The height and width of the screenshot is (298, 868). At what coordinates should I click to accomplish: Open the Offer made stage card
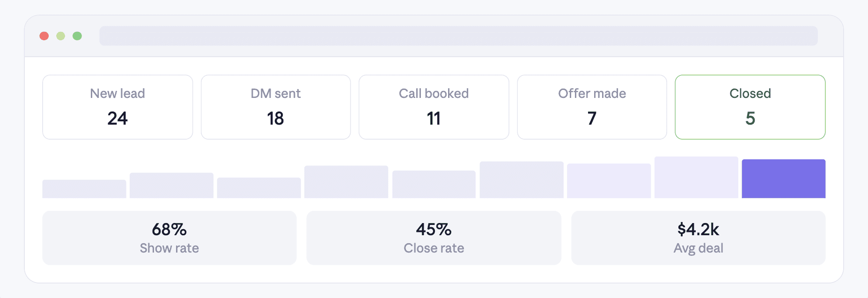592,107
